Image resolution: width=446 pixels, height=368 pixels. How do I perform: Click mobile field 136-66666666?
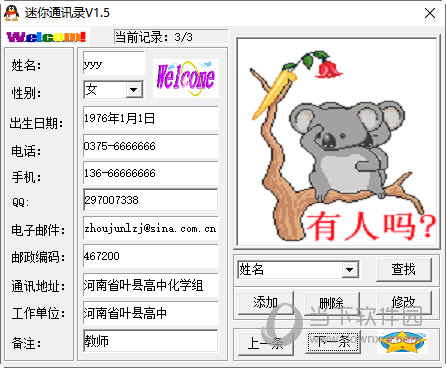click(x=151, y=173)
